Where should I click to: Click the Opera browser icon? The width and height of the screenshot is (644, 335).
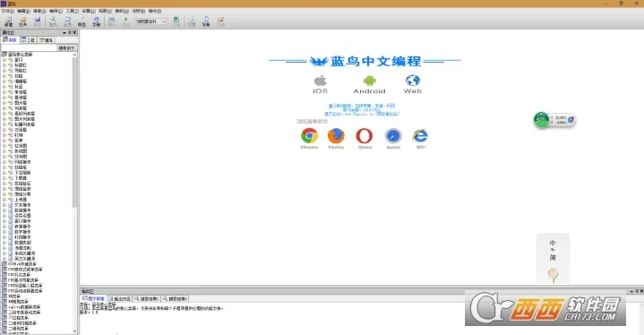tap(365, 135)
